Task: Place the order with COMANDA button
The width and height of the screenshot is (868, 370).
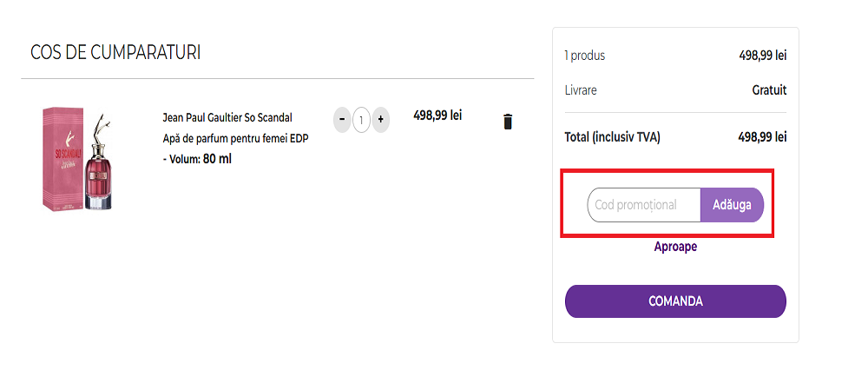Action: pyautogui.click(x=675, y=301)
